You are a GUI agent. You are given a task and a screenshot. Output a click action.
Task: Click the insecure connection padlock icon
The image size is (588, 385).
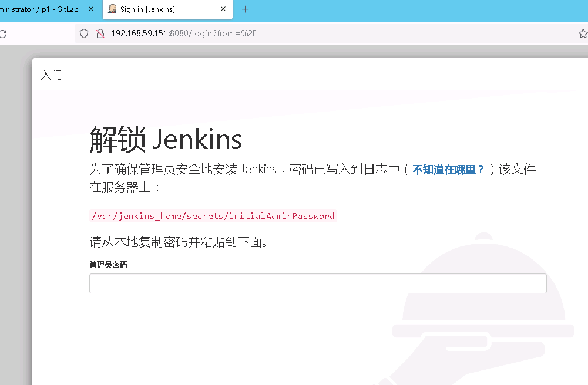100,33
